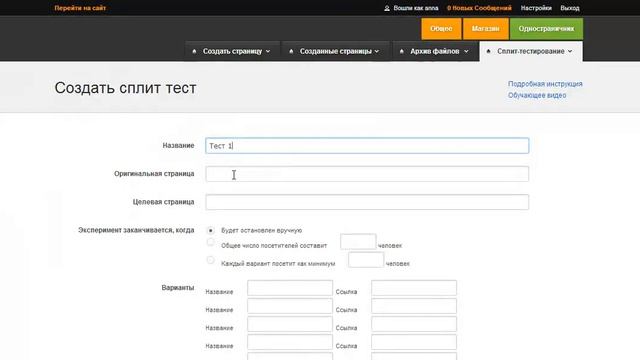Image resolution: width=640 pixels, height=360 pixels.
Task: Click the user icon beside "Вошли как алла"
Action: [x=387, y=8]
